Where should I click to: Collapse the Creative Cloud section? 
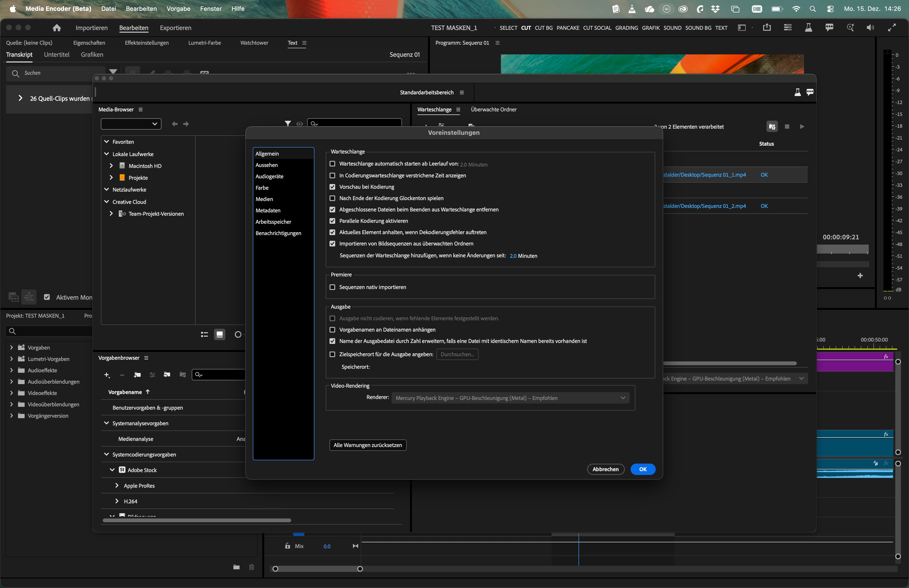click(x=107, y=202)
